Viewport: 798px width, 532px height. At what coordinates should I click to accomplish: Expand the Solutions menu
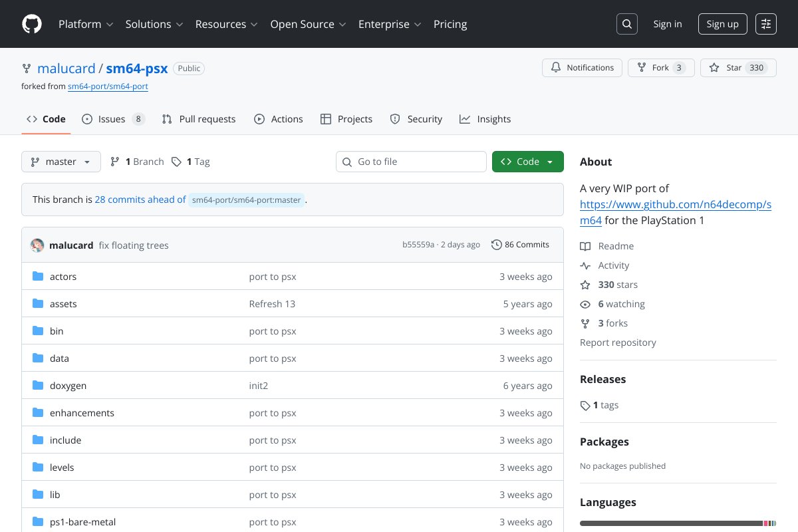point(154,24)
